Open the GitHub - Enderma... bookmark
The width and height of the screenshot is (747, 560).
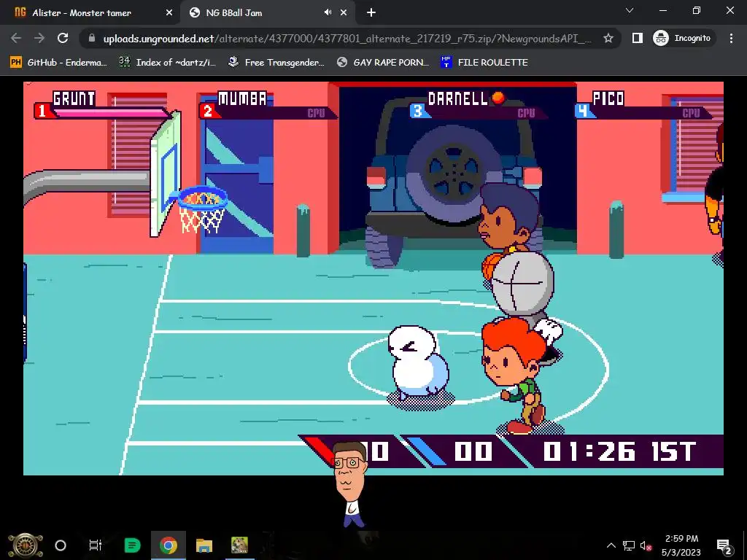point(58,63)
